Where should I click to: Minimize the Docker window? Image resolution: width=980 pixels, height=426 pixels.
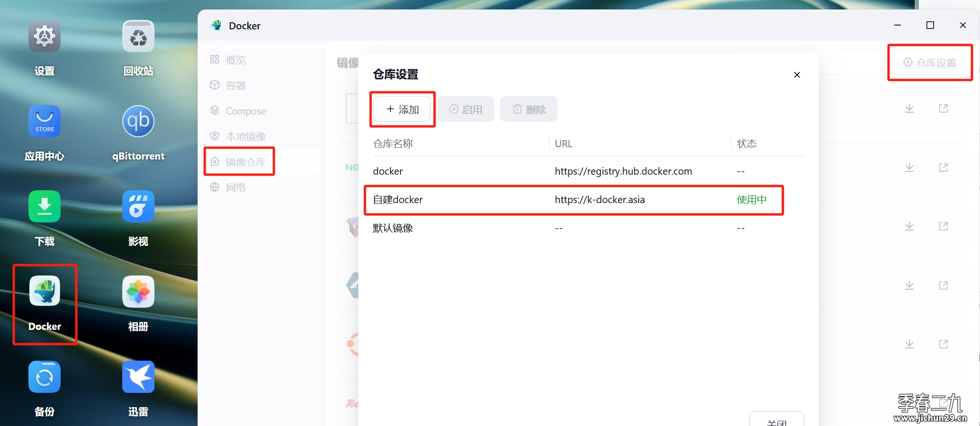pyautogui.click(x=898, y=25)
